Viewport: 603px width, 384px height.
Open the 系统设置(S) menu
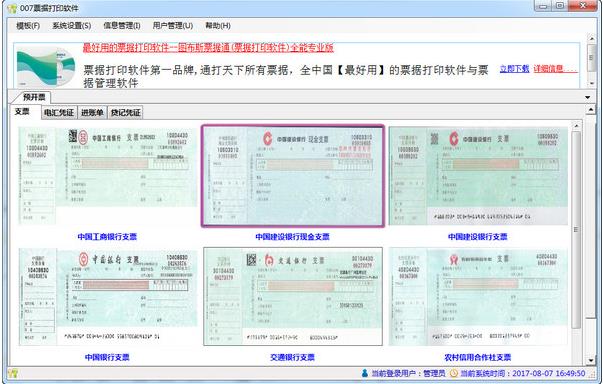point(72,26)
